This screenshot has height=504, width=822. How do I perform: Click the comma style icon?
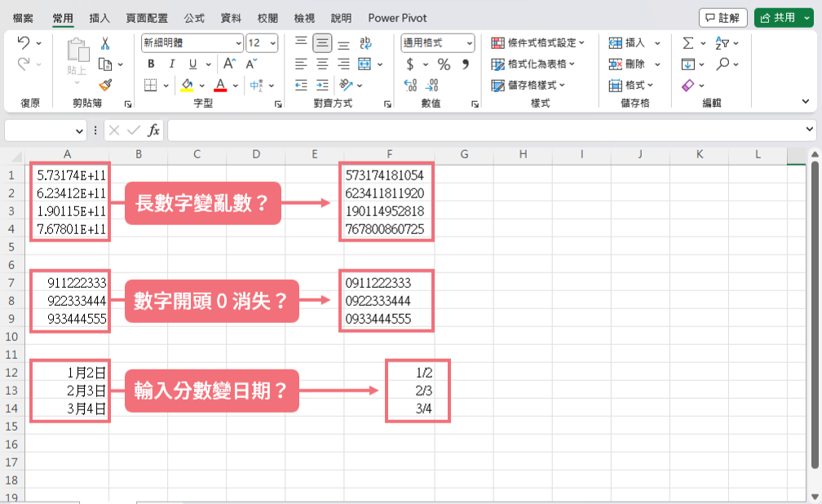coord(466,64)
